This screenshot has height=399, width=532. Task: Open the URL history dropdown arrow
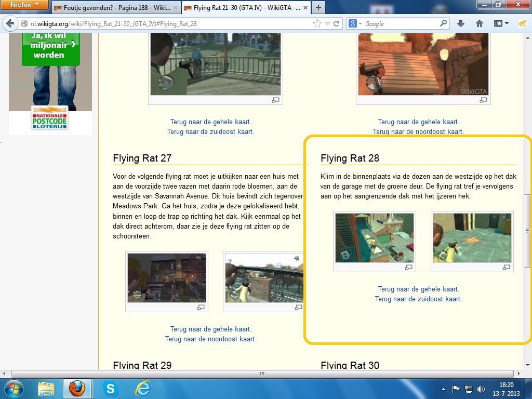pyautogui.click(x=327, y=23)
